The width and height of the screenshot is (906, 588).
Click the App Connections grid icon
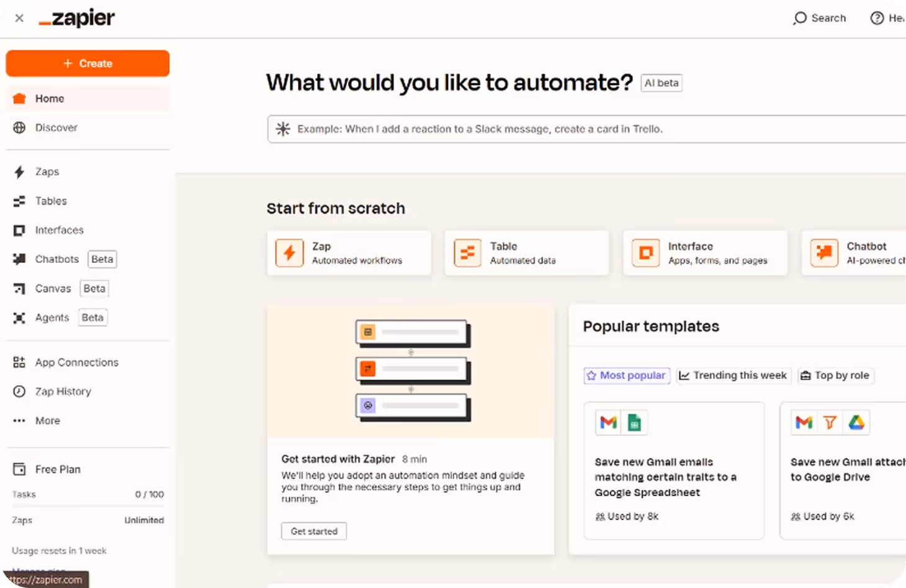pyautogui.click(x=19, y=362)
